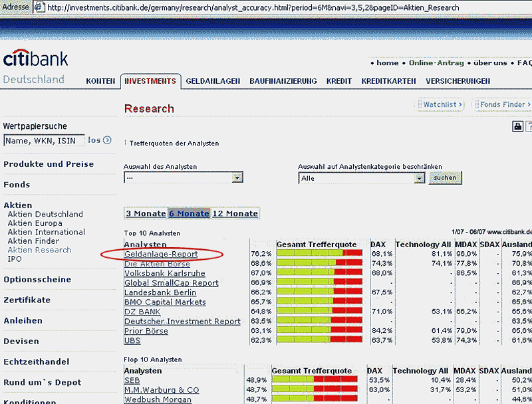
Task: Click the 76,2% value for Geldanlage-Report
Action: [261, 254]
